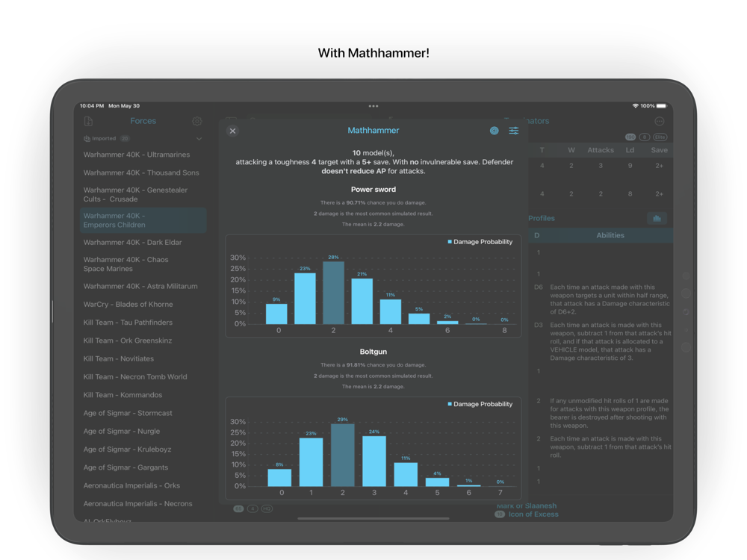747x560 pixels.
Task: Tap Power sword Damage Probability legend
Action: point(480,242)
